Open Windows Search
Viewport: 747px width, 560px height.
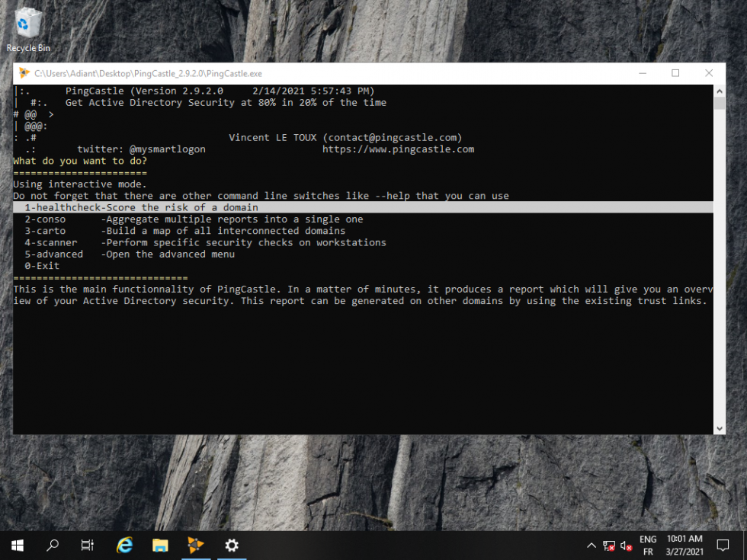coord(52,546)
